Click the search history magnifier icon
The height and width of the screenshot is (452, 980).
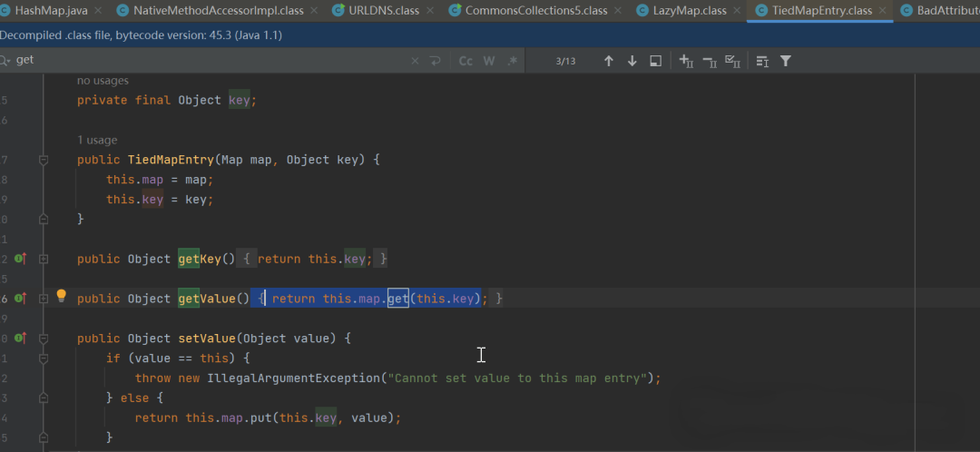coord(5,61)
